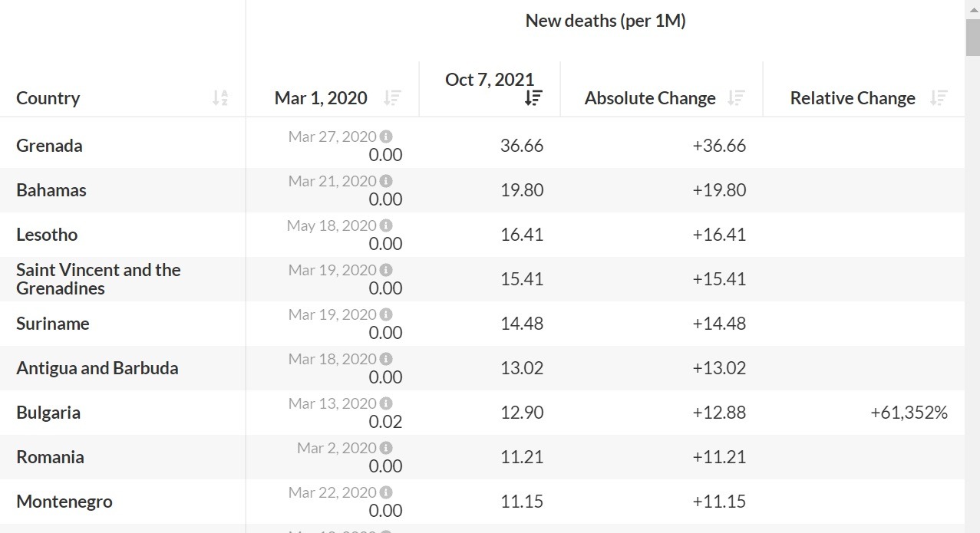This screenshot has width=980, height=533.
Task: Click info icon for Antigua and Barbuda date
Action: pyautogui.click(x=386, y=359)
